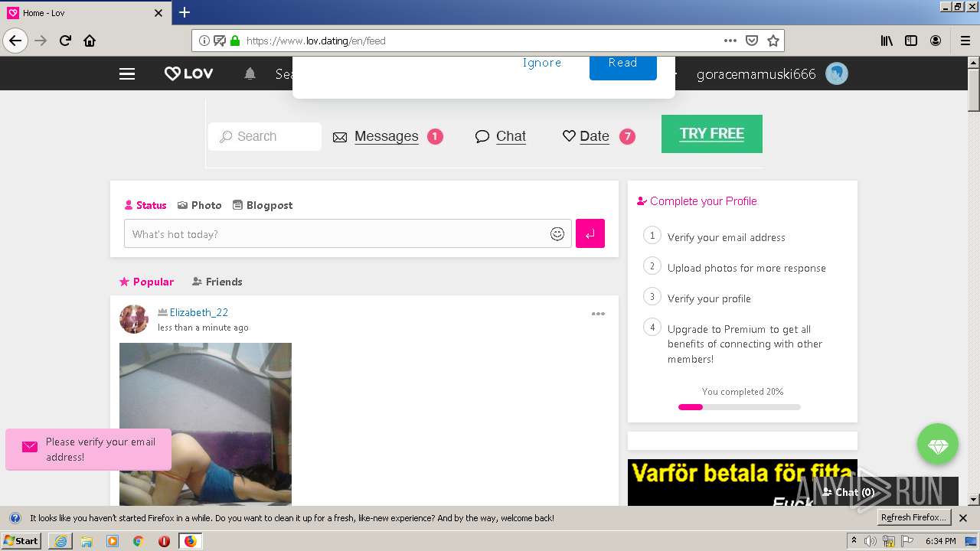Open the Chat (0) panel

[x=848, y=492]
